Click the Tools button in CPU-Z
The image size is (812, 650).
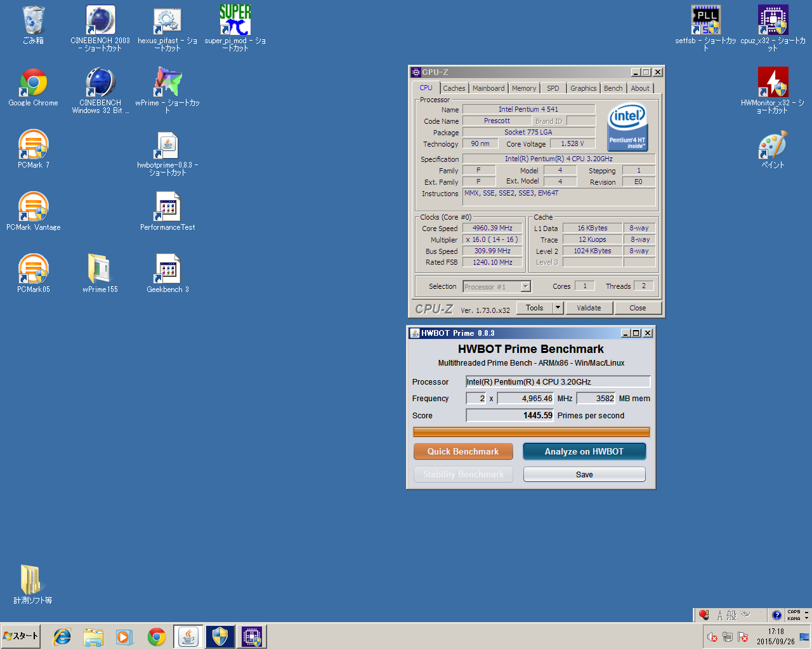[x=534, y=308]
